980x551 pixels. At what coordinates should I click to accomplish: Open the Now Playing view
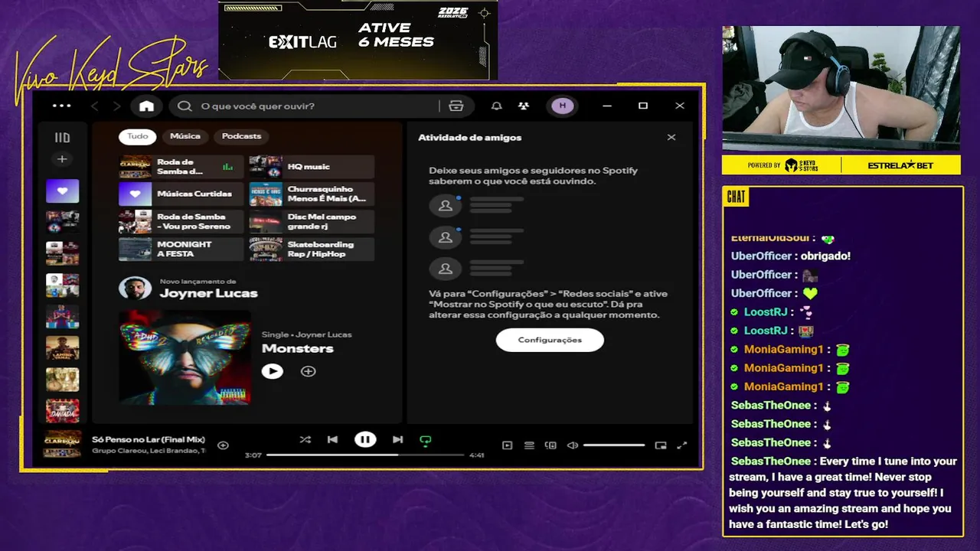pos(507,445)
